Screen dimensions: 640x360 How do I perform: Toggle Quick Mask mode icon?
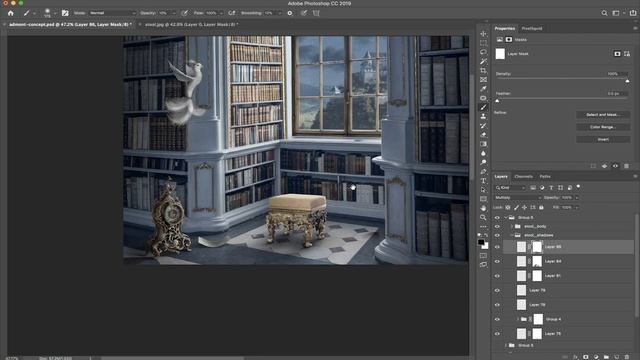click(483, 256)
